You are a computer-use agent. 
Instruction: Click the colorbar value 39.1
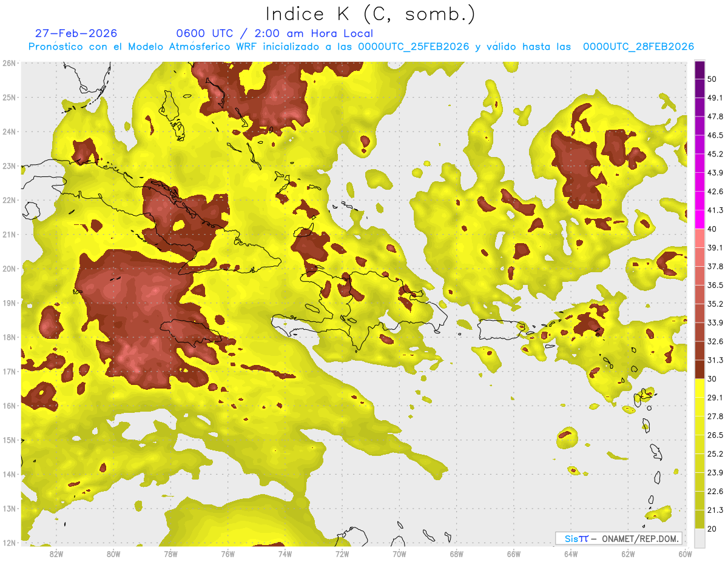[715, 247]
